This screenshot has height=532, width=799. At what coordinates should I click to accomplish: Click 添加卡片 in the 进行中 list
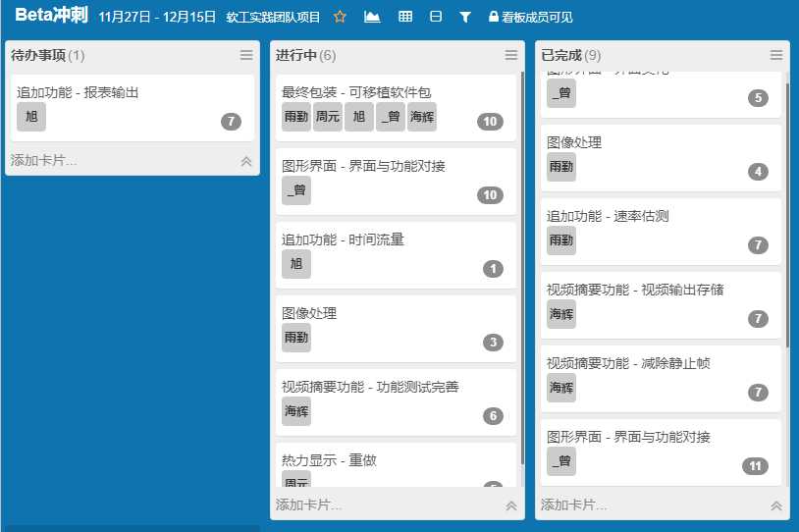point(309,505)
